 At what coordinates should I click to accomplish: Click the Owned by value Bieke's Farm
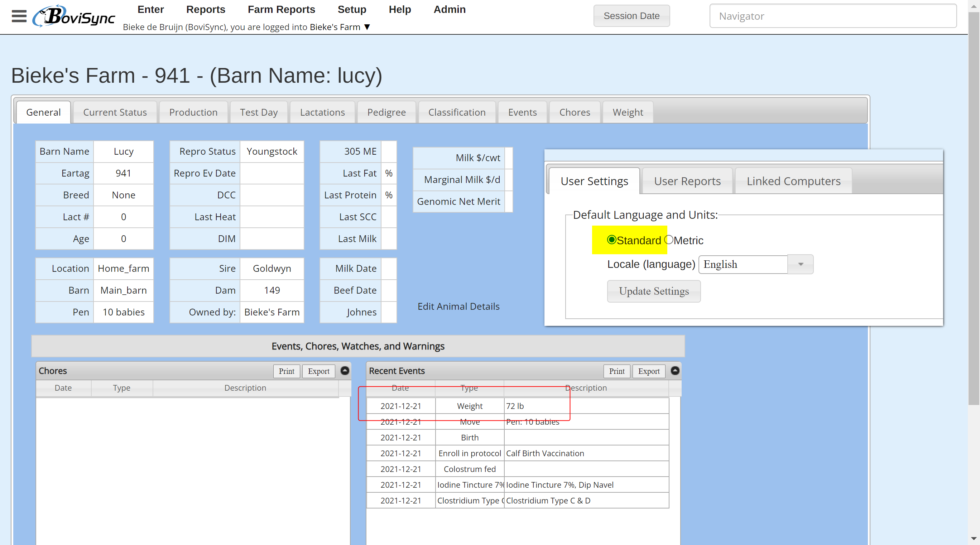pyautogui.click(x=272, y=312)
